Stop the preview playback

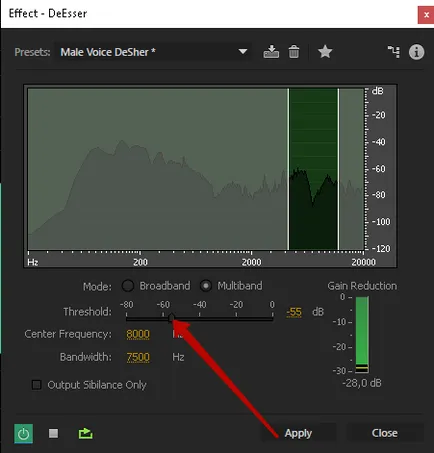[x=53, y=433]
